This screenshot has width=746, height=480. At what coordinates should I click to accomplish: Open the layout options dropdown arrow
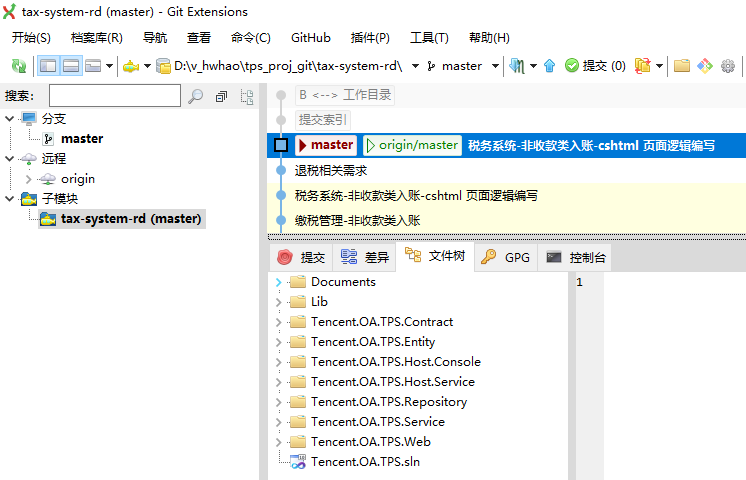[x=109, y=66]
